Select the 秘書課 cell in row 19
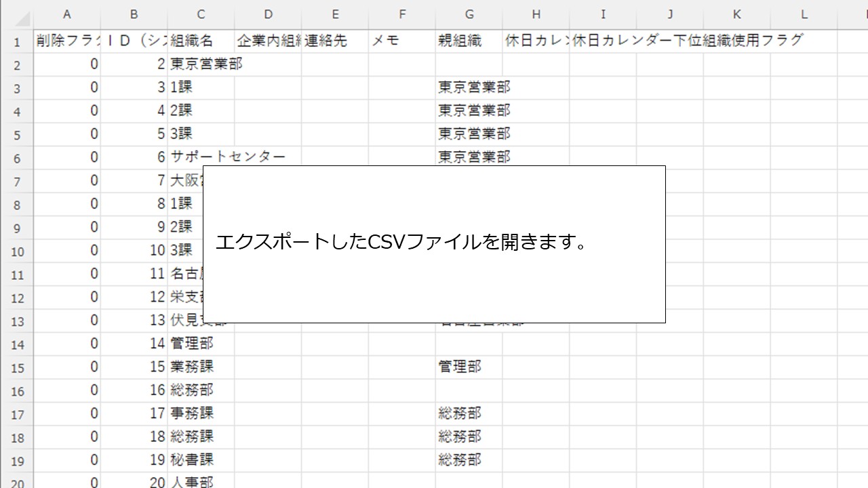The width and height of the screenshot is (868, 488). [200, 460]
